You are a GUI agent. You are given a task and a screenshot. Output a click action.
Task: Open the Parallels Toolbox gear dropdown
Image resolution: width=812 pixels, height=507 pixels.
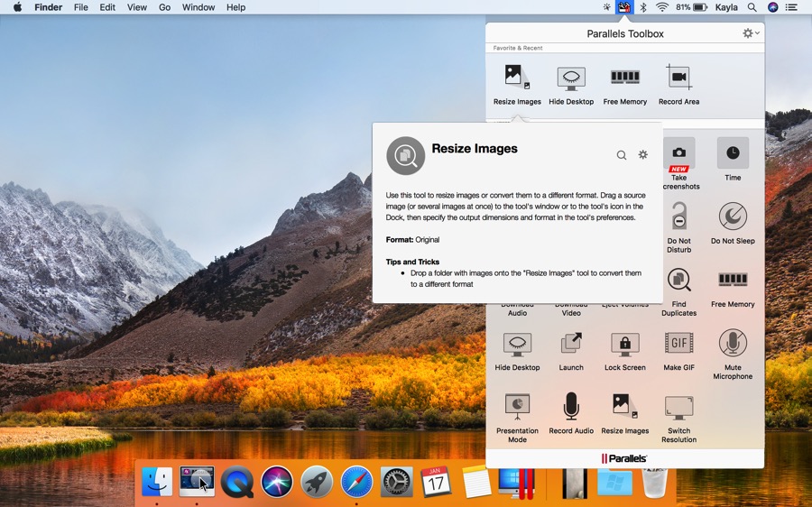tap(751, 33)
